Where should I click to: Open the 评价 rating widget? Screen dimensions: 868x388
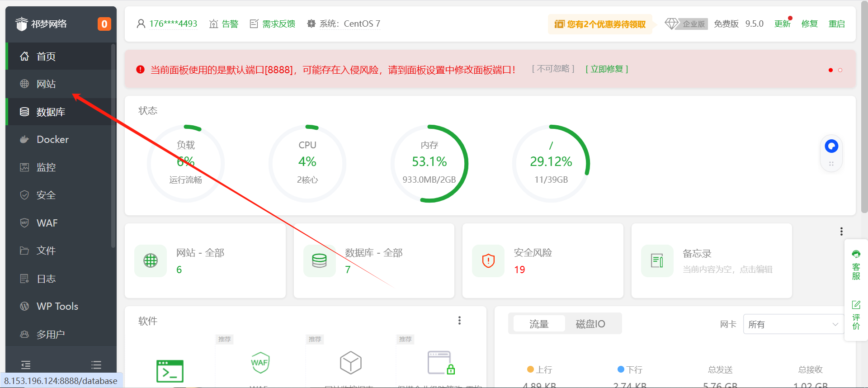(x=856, y=315)
